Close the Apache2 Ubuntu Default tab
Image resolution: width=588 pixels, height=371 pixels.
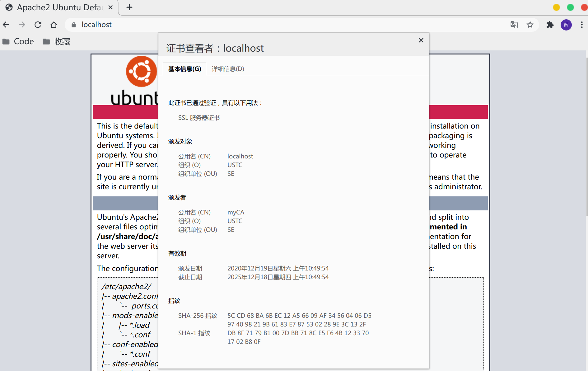coord(110,7)
